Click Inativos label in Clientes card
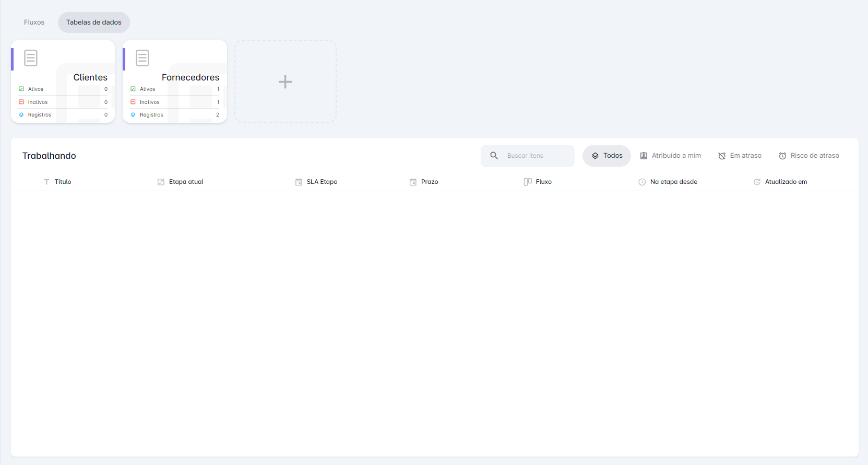Screen dimensions: 868x465 coord(38,102)
